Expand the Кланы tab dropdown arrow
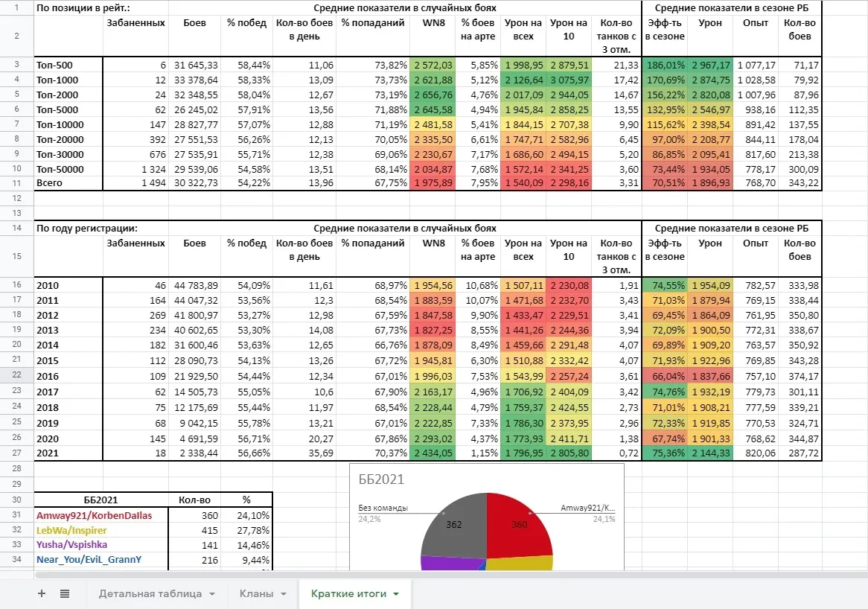Screen dimensions: 868x609 coord(283,594)
